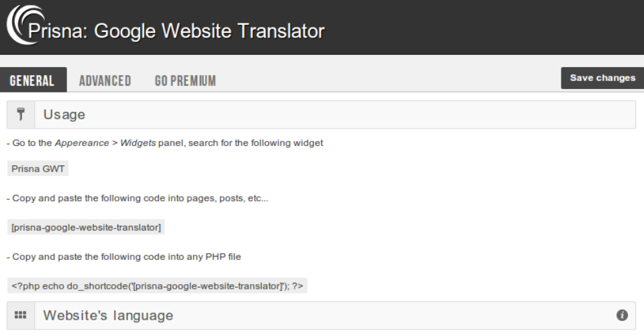Switch to the General tab
Viewport: 644px width, 335px height.
33,80
